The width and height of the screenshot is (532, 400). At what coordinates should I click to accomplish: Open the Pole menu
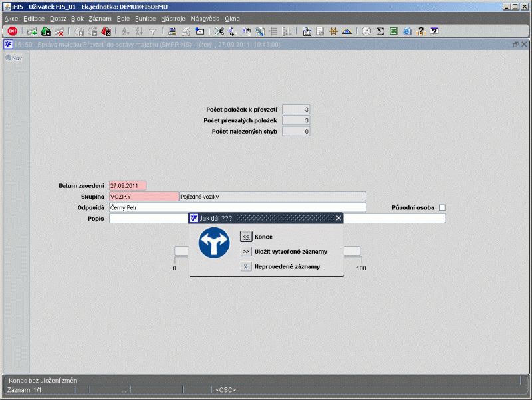tap(123, 19)
